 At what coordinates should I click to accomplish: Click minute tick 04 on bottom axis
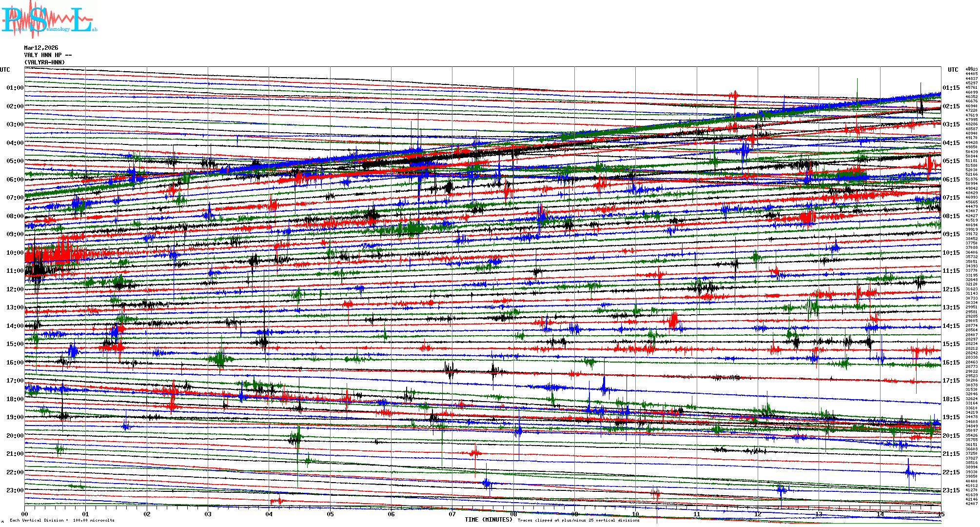[x=269, y=514]
